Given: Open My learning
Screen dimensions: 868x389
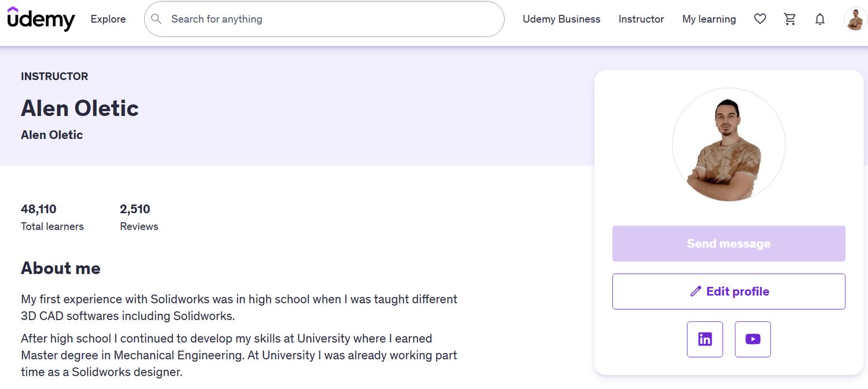Looking at the screenshot, I should point(709,19).
